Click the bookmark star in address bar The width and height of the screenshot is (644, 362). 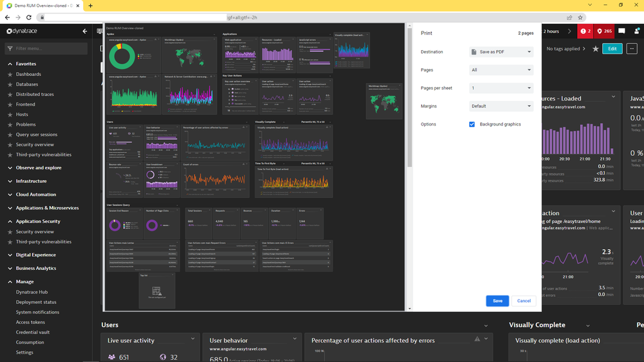click(x=580, y=17)
